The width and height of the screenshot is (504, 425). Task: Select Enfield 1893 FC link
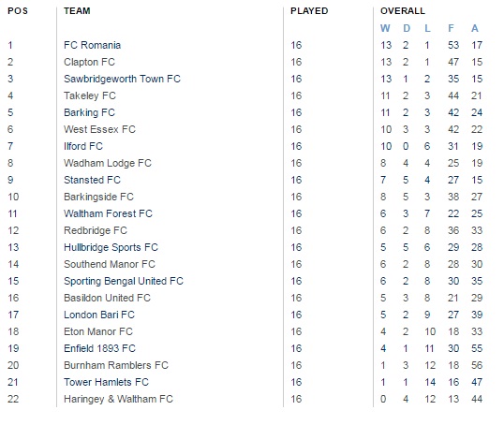tap(99, 348)
